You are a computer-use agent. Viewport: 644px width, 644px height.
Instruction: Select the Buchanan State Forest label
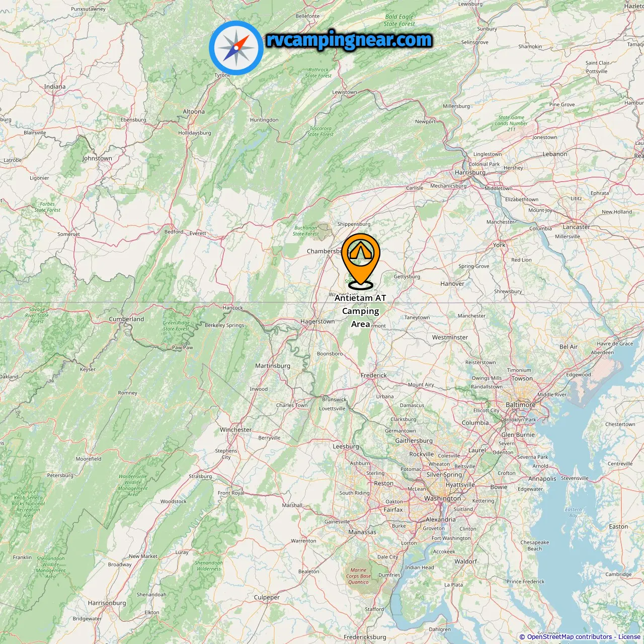click(x=306, y=231)
